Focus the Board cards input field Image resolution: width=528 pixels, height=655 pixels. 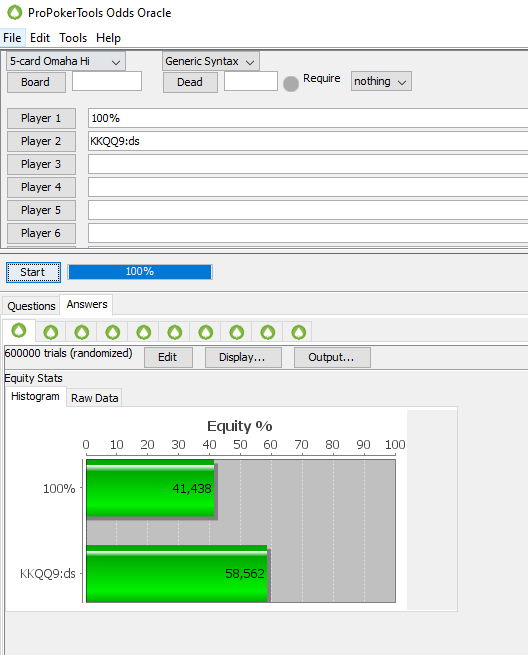107,81
